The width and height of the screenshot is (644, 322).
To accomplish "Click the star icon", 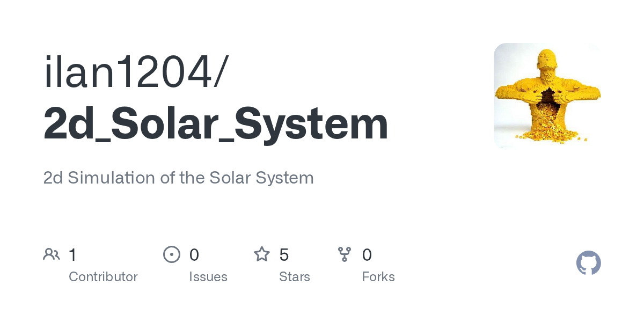I will point(262,254).
